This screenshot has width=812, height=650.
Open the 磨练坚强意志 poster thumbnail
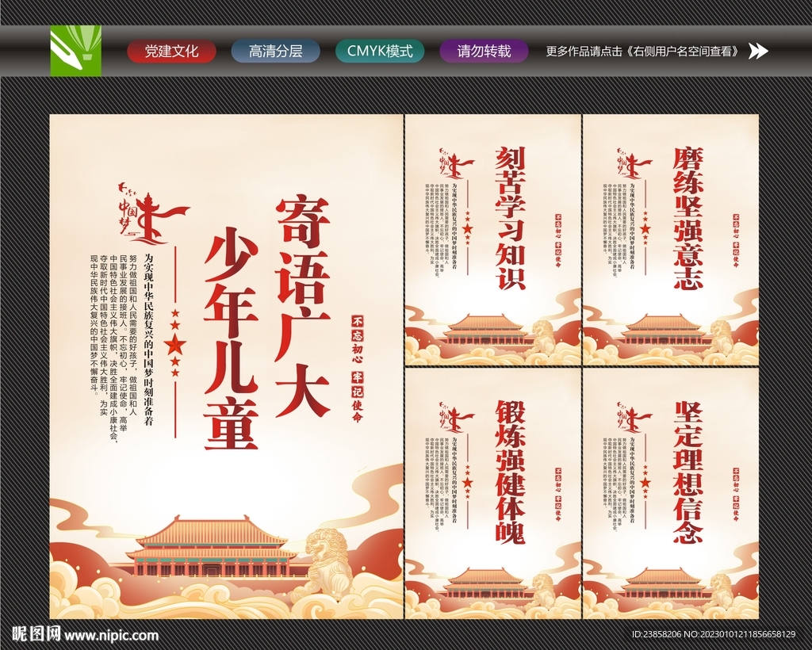pos(671,240)
